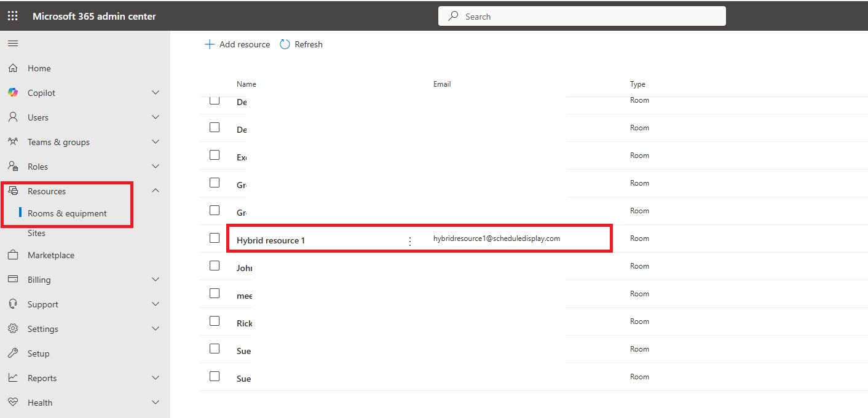The image size is (868, 418).
Task: Click the magnifier icon in Search box
Action: [x=454, y=17]
